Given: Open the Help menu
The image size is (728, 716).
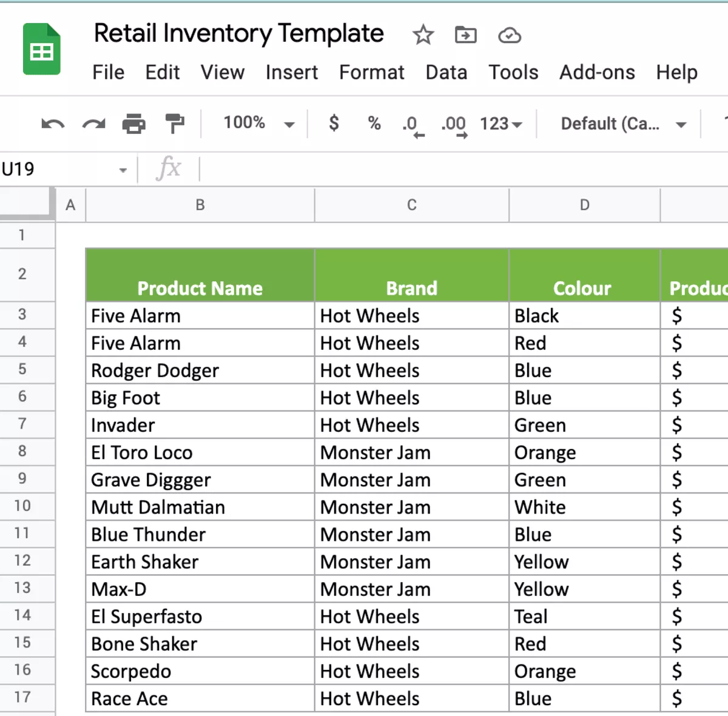Looking at the screenshot, I should pyautogui.click(x=676, y=72).
